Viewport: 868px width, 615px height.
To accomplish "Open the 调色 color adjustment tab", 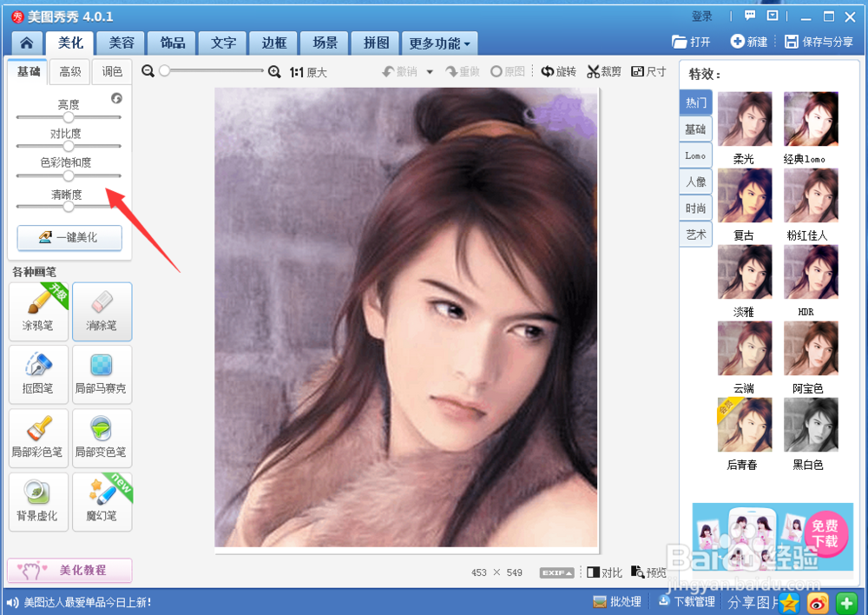I will (112, 71).
